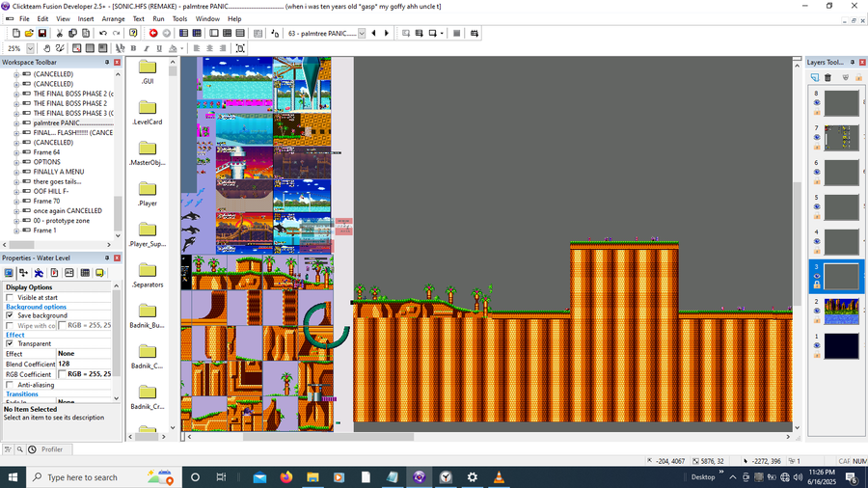Expand the Frame 64 tree node
Image resolution: width=868 pixels, height=488 pixels.
click(x=16, y=152)
